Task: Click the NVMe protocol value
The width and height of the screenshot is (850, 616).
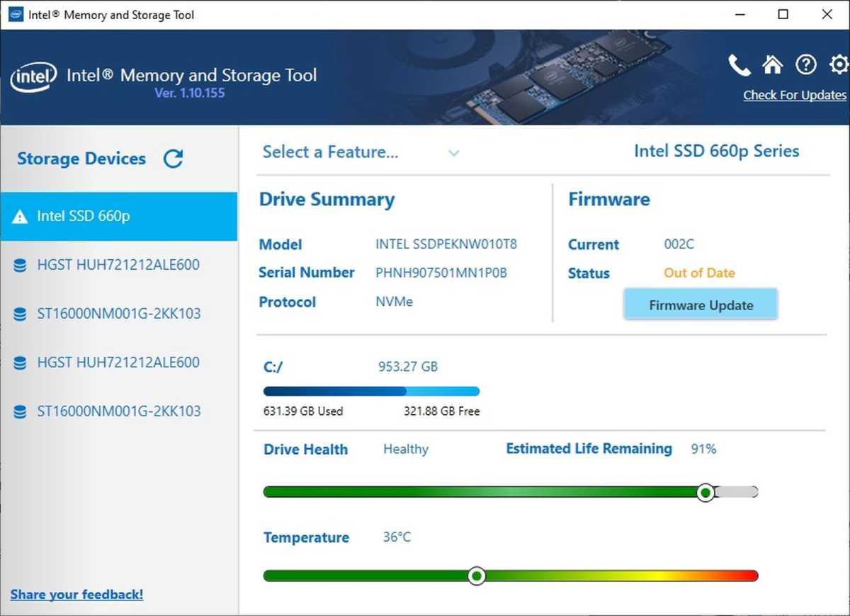Action: pos(394,302)
